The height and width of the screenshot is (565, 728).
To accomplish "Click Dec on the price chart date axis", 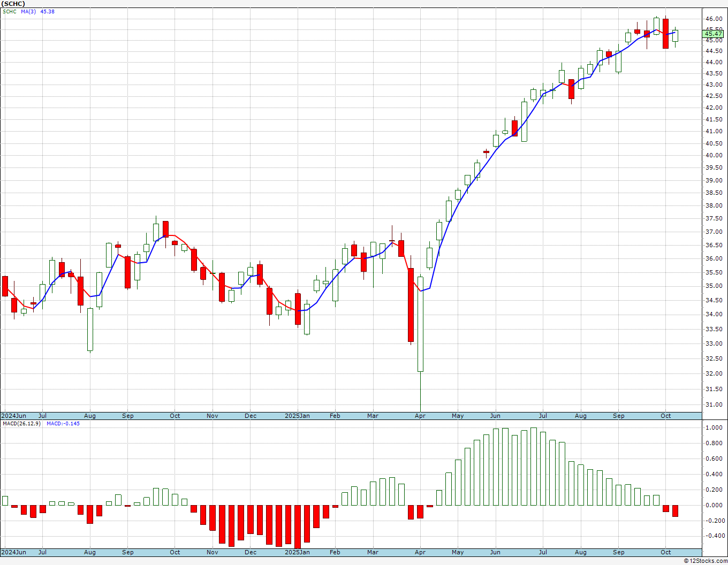I will (251, 416).
